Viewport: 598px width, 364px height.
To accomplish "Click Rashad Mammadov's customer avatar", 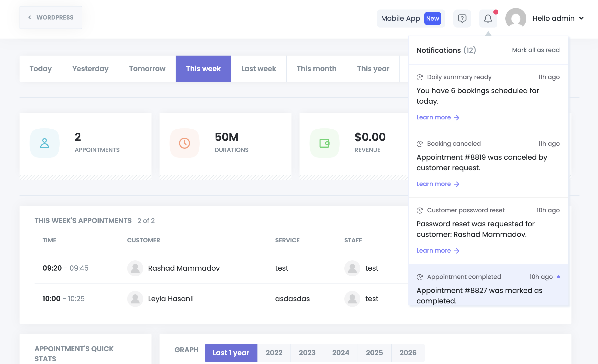I will point(135,268).
